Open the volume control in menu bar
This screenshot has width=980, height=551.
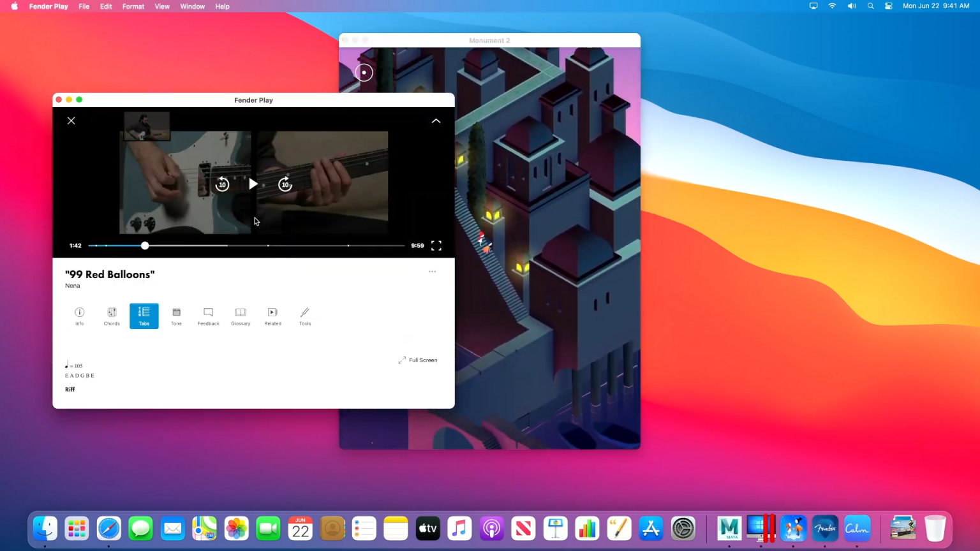(852, 6)
